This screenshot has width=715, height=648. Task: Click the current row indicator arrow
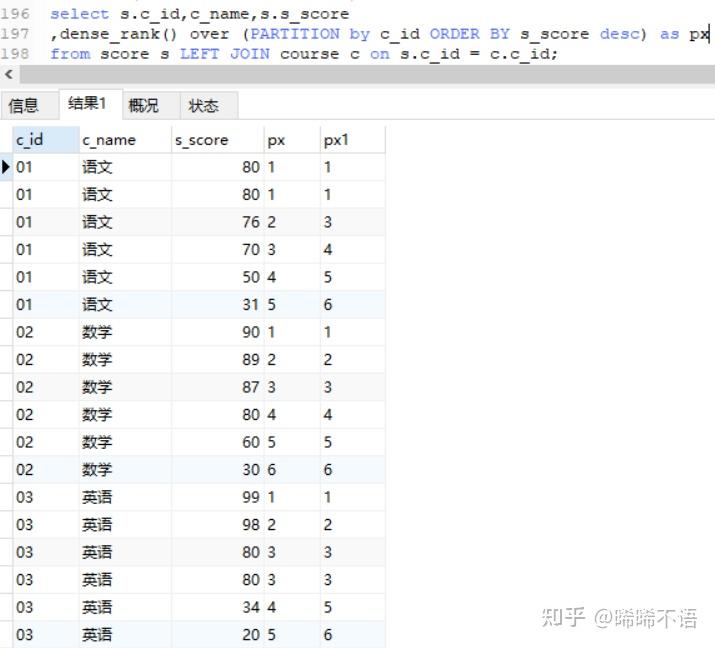click(x=6, y=167)
